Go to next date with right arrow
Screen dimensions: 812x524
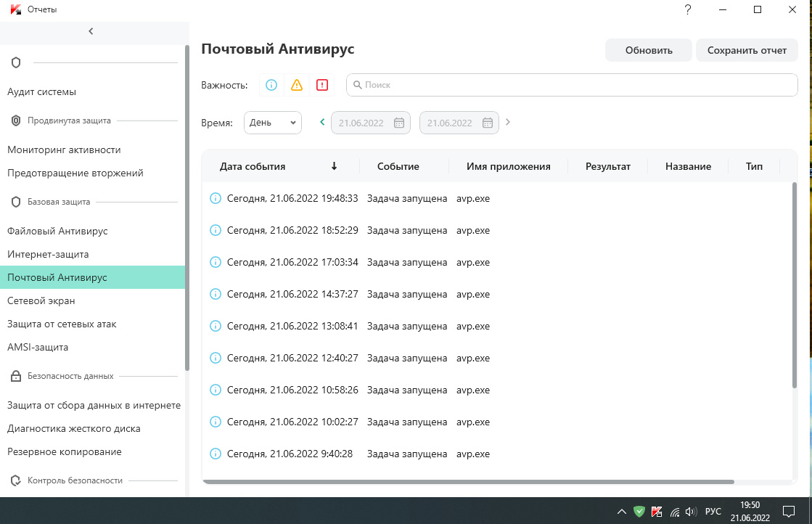click(508, 122)
